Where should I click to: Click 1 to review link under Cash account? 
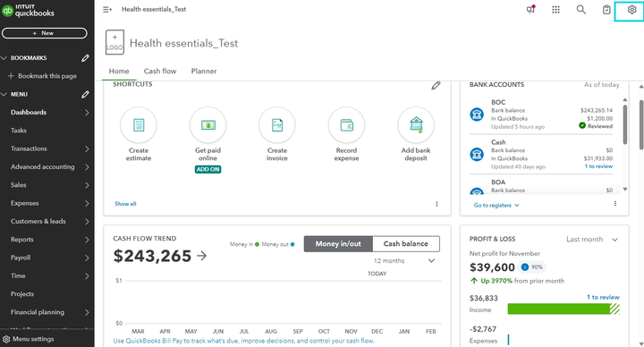pyautogui.click(x=598, y=166)
